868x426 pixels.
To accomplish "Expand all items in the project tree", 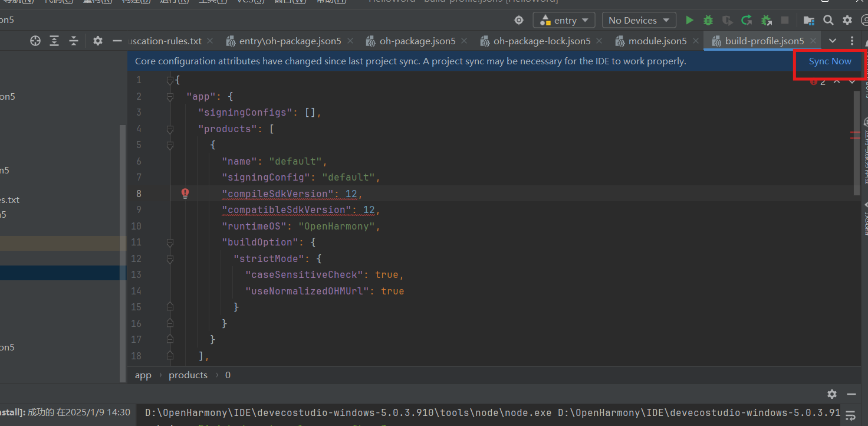I will (x=54, y=41).
